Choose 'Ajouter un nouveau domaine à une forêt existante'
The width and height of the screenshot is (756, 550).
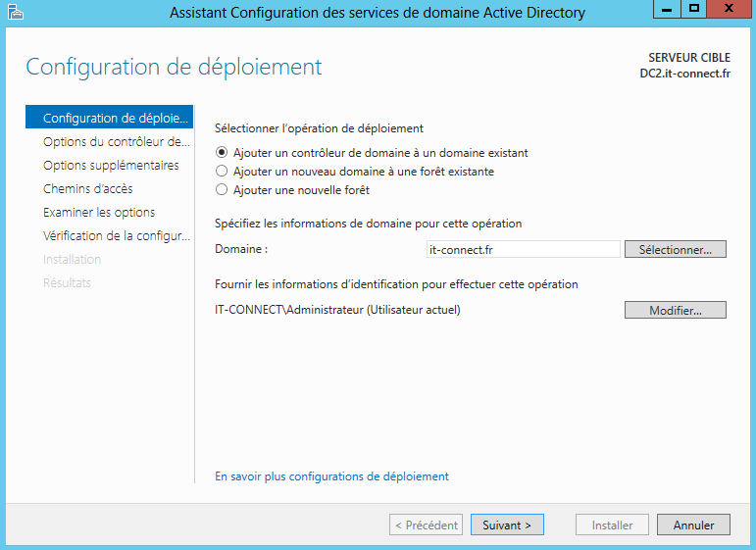(222, 172)
